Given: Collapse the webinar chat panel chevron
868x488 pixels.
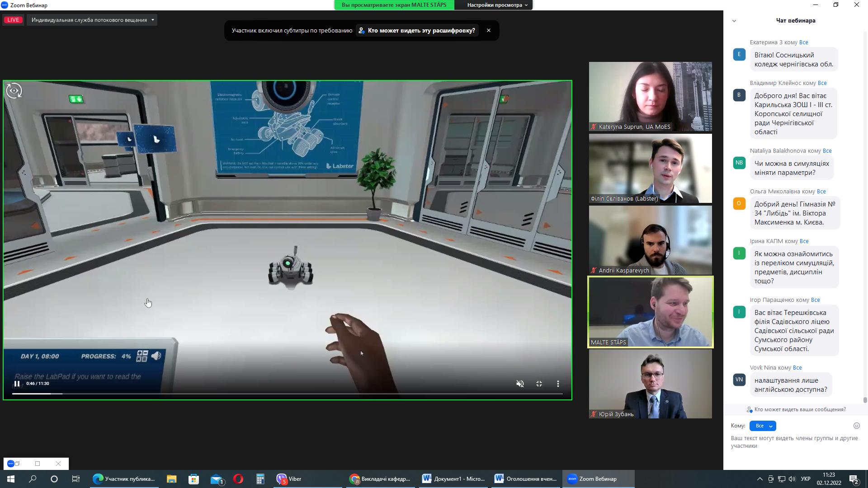Looking at the screenshot, I should [734, 21].
